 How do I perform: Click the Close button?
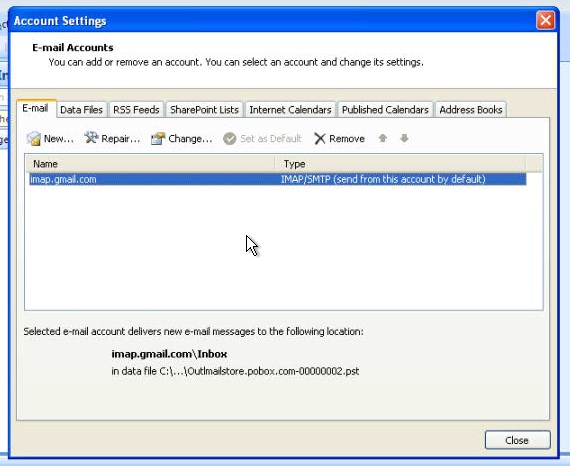pos(517,440)
